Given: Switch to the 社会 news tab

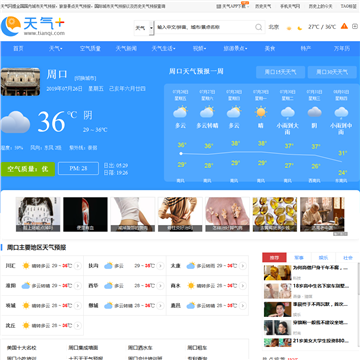Looking at the screenshot, I should 348,258.
